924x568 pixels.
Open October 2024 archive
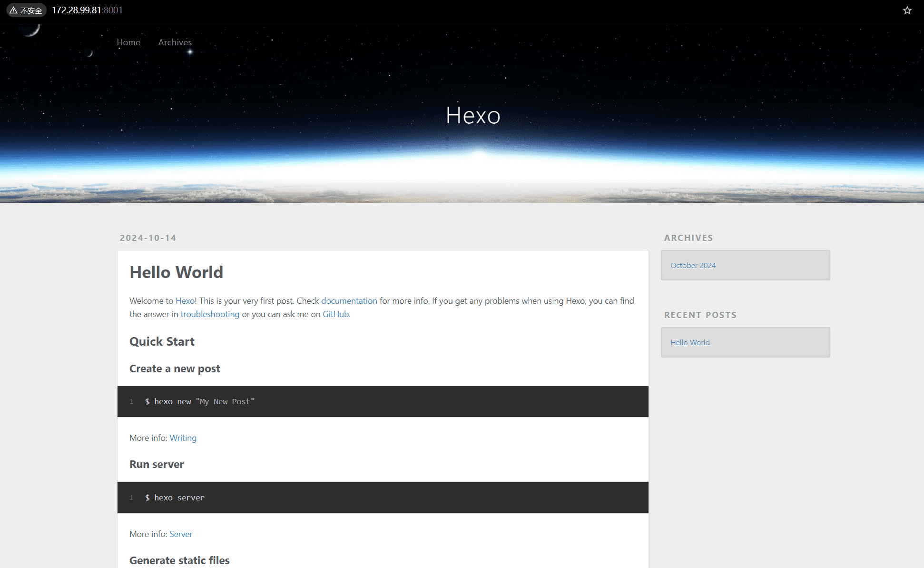coord(693,265)
